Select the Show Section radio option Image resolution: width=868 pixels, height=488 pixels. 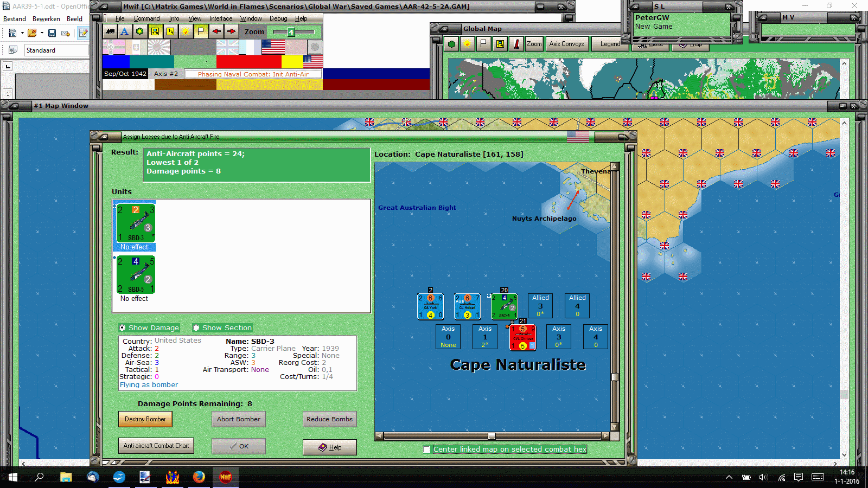222,328
